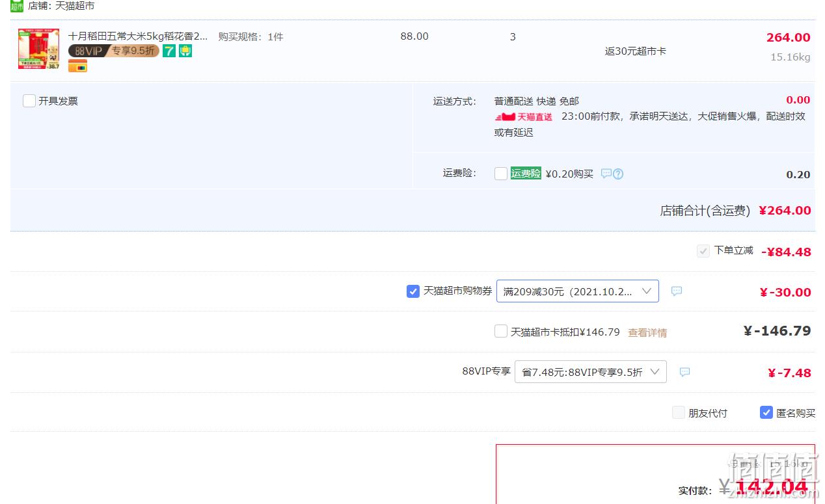The height and width of the screenshot is (504, 825).
Task: Click the weight value 15.16kg
Action: (x=791, y=57)
